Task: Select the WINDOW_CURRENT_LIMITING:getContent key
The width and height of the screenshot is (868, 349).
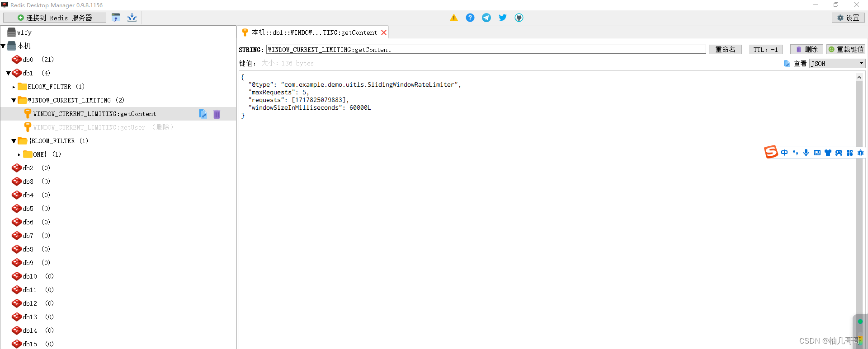Action: click(x=94, y=114)
